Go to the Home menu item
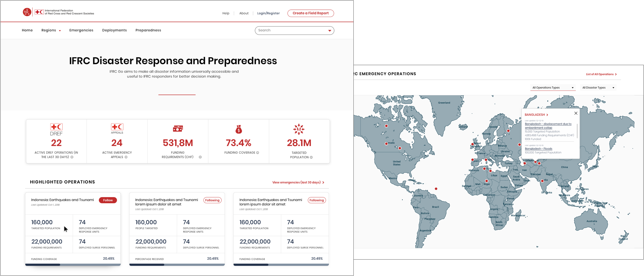This screenshot has width=644, height=276. pyautogui.click(x=27, y=30)
